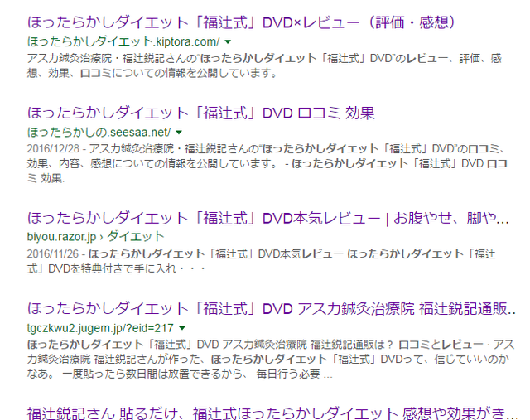Click the snippet text dated 2016/11/26
Image resolution: width=530 pixels, height=420 pixels.
pyautogui.click(x=262, y=261)
